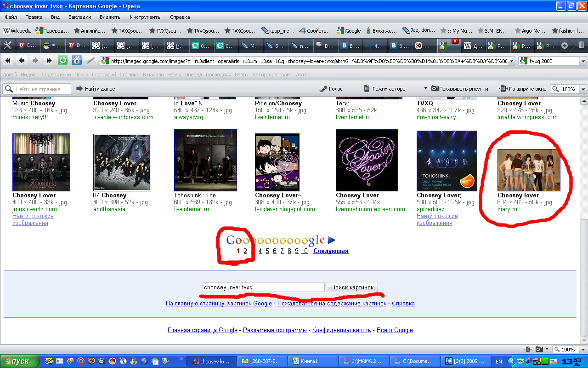Go to the Home page icon
588x368 pixels.
(x=77, y=61)
